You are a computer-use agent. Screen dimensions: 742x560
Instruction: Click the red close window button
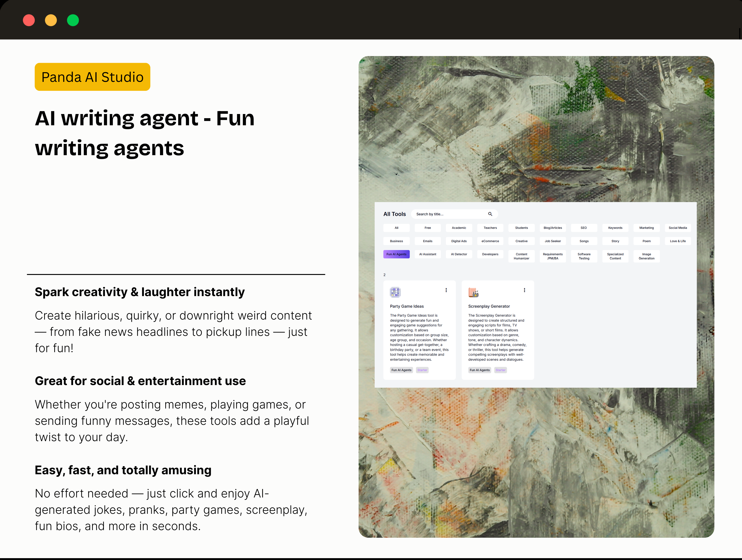[x=29, y=20]
